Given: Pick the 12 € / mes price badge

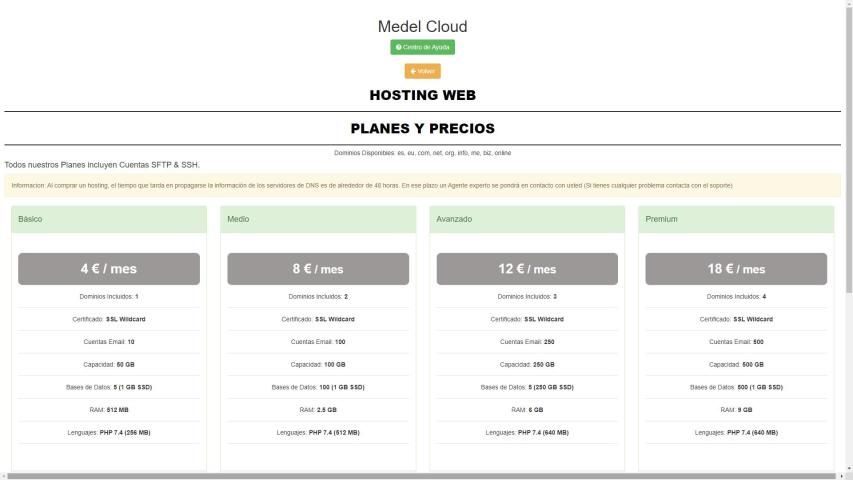Looking at the screenshot, I should tap(527, 269).
